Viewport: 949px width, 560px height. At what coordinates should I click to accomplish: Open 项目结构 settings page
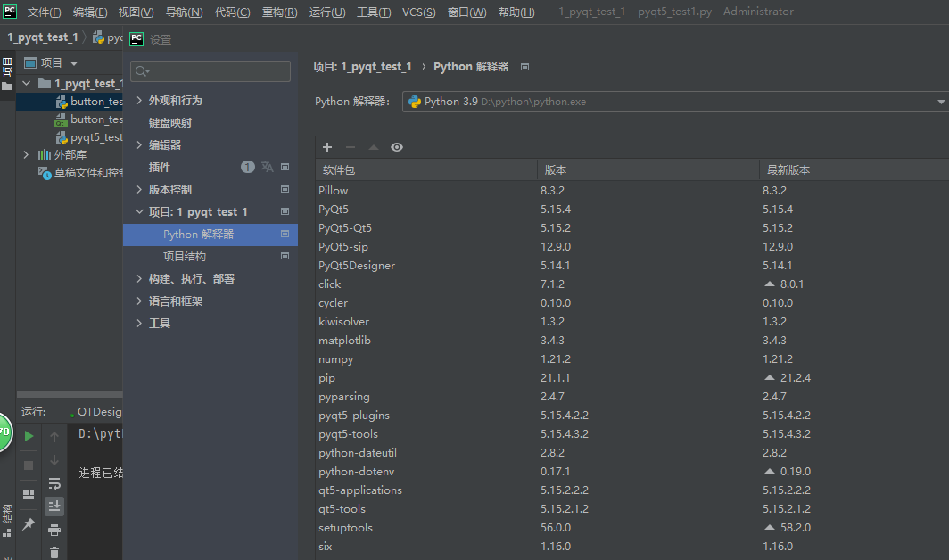click(185, 257)
